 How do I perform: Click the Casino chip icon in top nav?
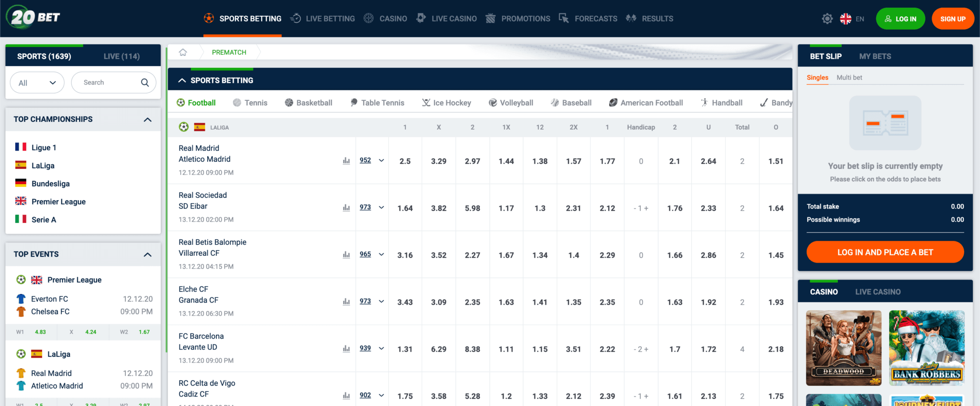[x=368, y=18]
